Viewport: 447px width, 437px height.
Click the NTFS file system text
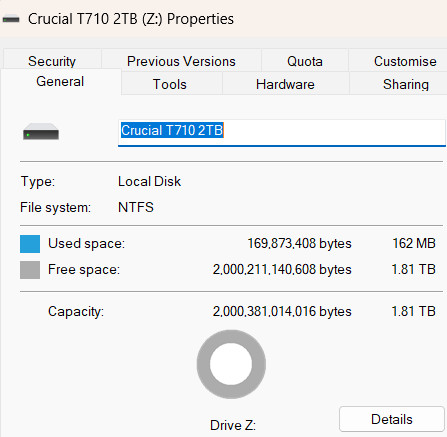(x=136, y=207)
